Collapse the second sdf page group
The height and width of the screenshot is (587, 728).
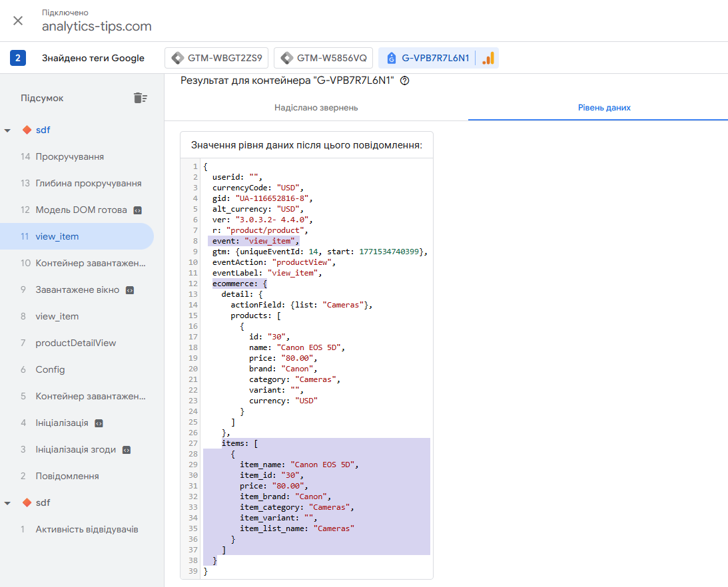pyautogui.click(x=7, y=503)
